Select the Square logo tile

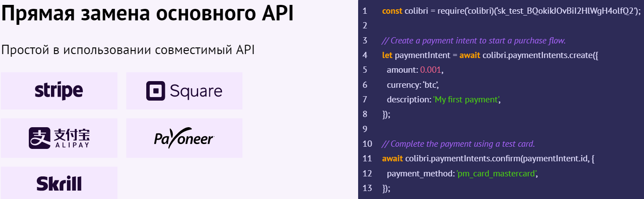184,91
